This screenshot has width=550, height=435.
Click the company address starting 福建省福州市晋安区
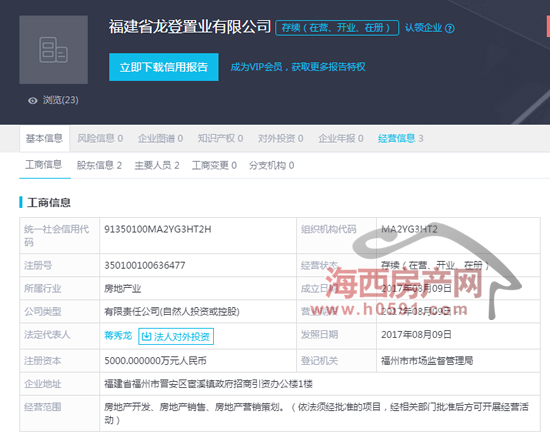click(208, 384)
